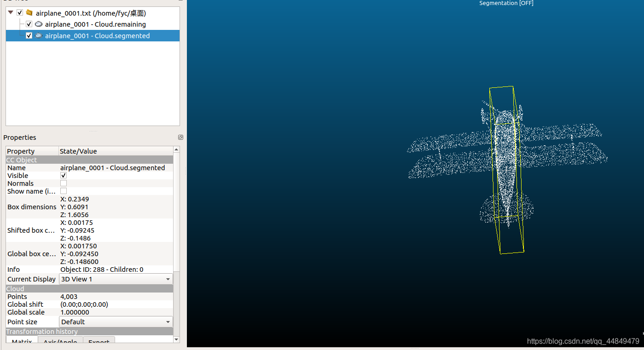Toggle the Cloud.segmented visibility checkbox
The image size is (644, 350).
tap(29, 35)
